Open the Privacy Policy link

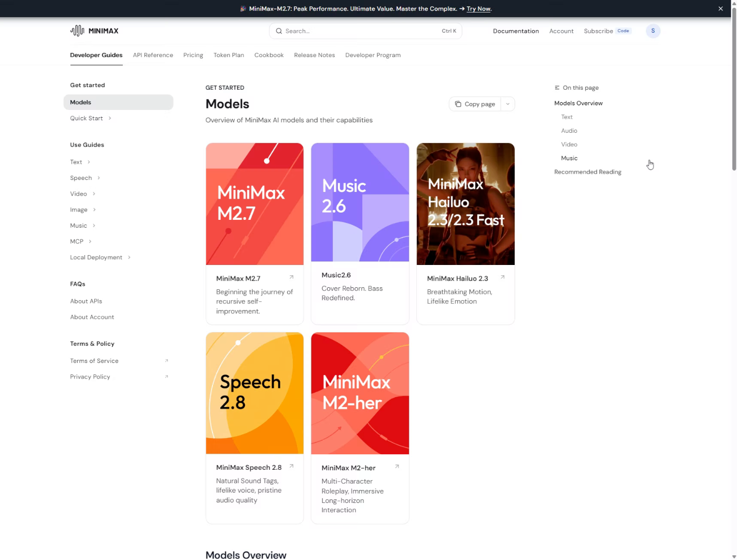90,377
